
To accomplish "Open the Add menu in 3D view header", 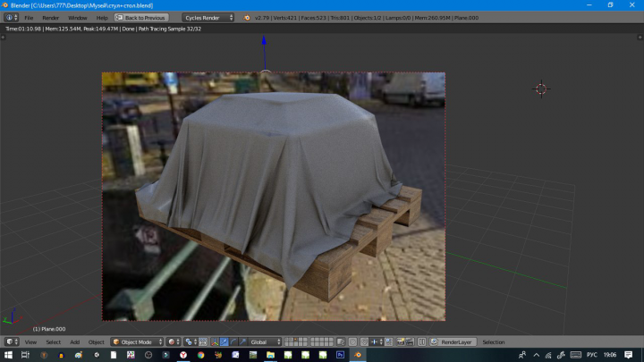I will point(75,341).
